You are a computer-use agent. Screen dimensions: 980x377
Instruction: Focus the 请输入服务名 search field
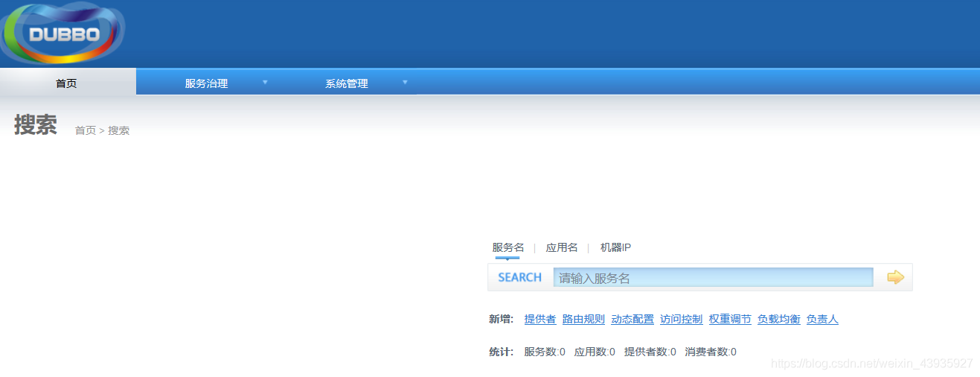(713, 278)
